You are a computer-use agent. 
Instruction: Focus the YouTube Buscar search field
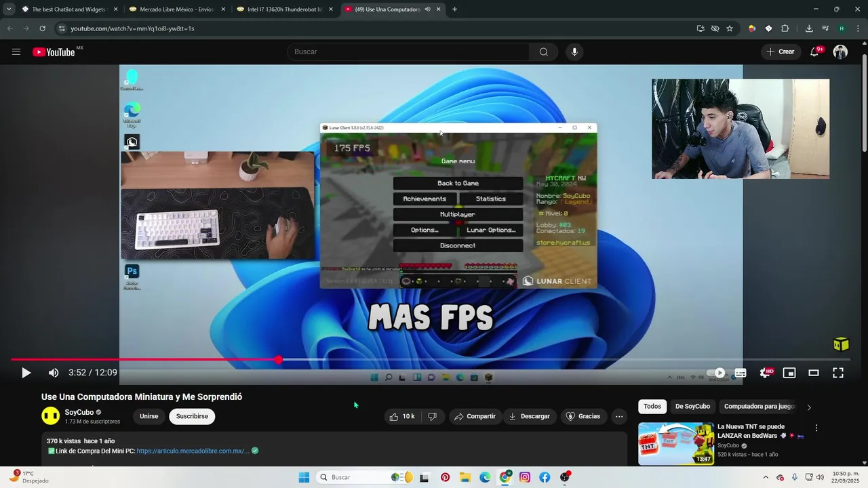point(408,52)
